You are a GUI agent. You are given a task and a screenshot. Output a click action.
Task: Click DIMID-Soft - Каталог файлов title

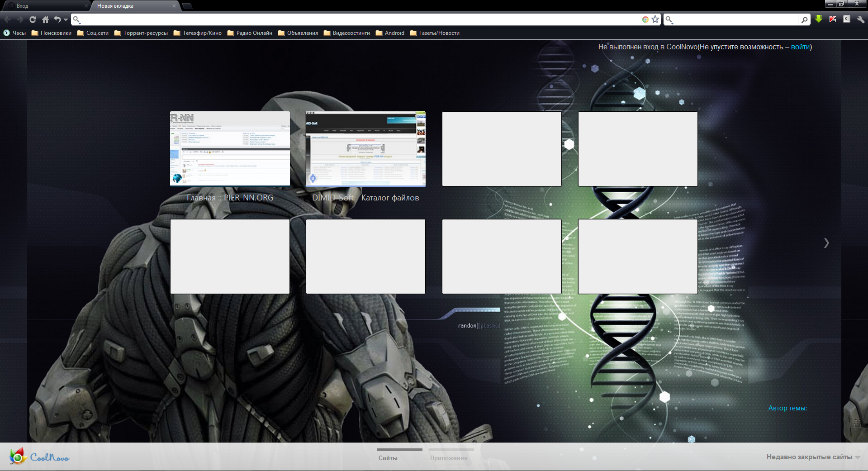(x=365, y=198)
